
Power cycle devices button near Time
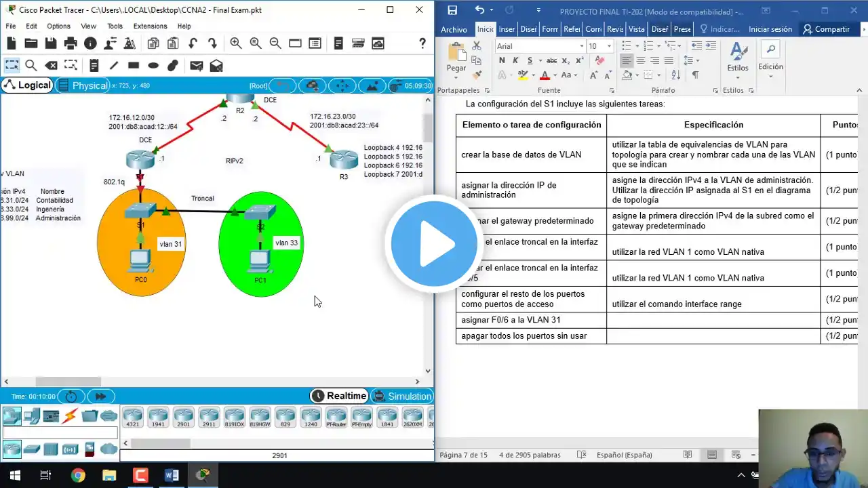[71, 396]
